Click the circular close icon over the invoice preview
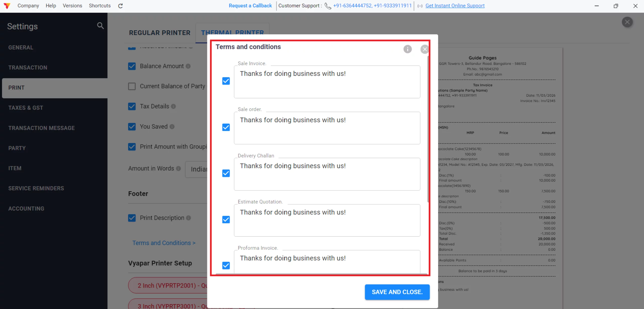Viewport: 644px width, 309px height. pyautogui.click(x=627, y=22)
